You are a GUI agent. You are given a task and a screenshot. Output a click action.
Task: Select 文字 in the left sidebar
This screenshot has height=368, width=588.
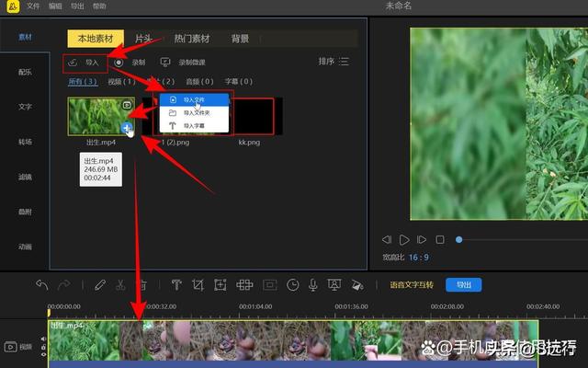[25, 107]
